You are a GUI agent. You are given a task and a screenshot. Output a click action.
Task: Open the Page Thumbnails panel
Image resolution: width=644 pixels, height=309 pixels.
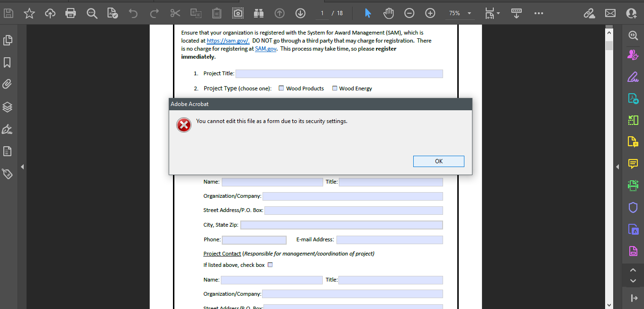[x=7, y=41]
